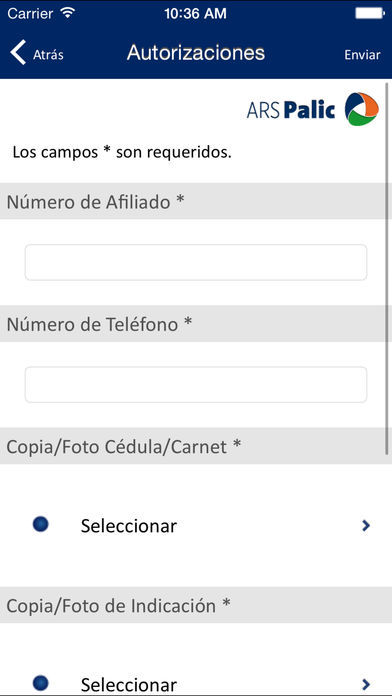
Task: Tap the Wi-Fi status icon
Action: [x=68, y=13]
